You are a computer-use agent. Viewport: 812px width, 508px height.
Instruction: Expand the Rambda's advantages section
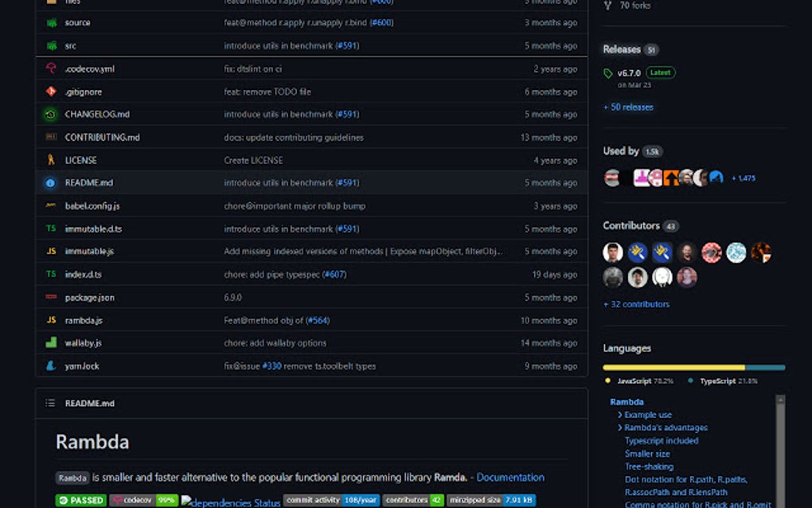tap(664, 428)
